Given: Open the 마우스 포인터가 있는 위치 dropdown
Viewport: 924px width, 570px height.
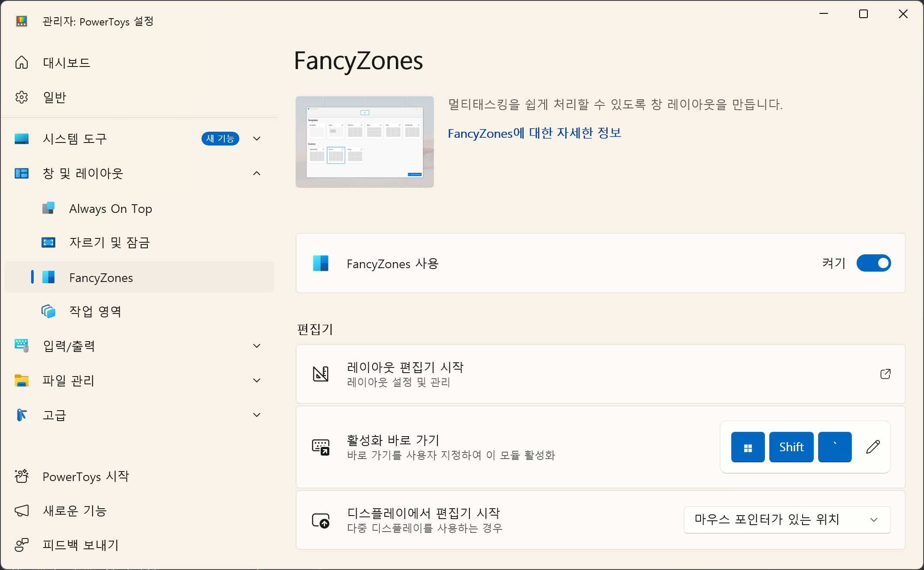Looking at the screenshot, I should (x=787, y=519).
